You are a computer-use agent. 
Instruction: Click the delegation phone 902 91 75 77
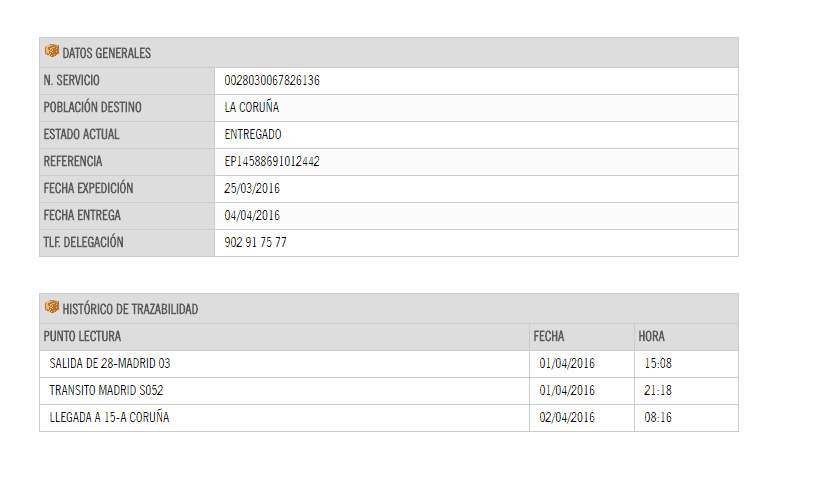256,243
